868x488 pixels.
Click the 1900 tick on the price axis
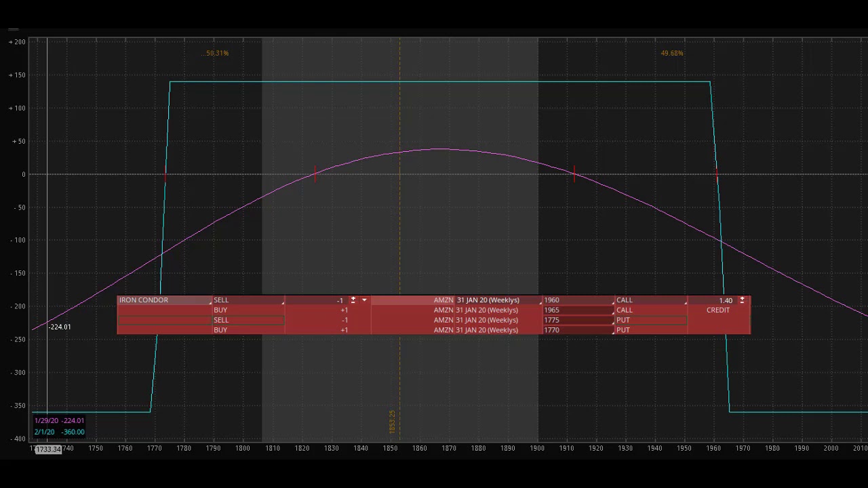(x=537, y=448)
